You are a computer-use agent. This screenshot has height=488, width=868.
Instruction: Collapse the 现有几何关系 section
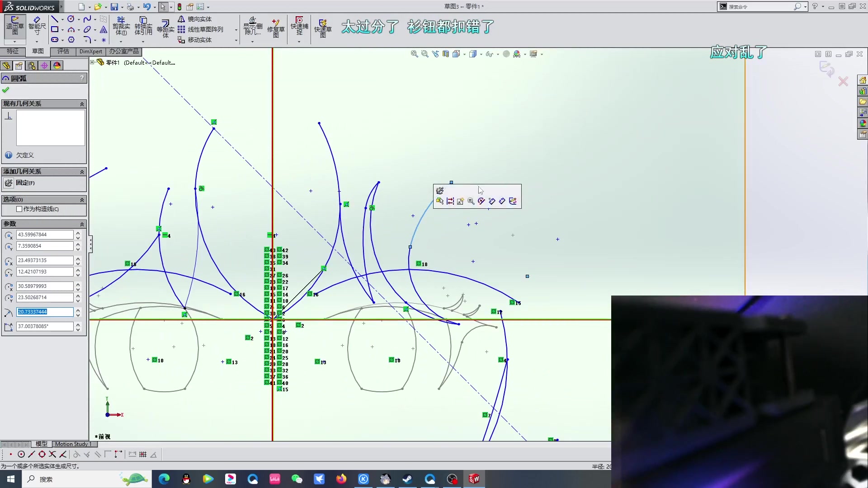point(82,104)
